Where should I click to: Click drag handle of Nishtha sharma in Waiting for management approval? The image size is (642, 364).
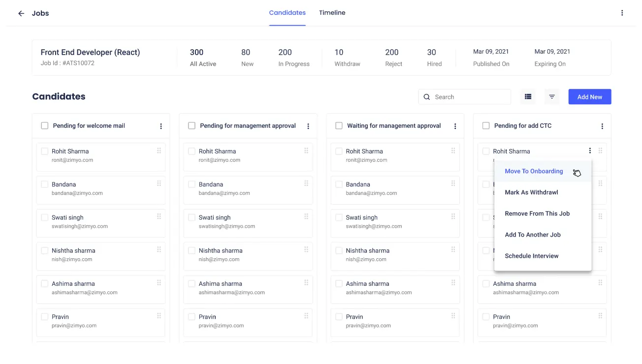pos(453,249)
